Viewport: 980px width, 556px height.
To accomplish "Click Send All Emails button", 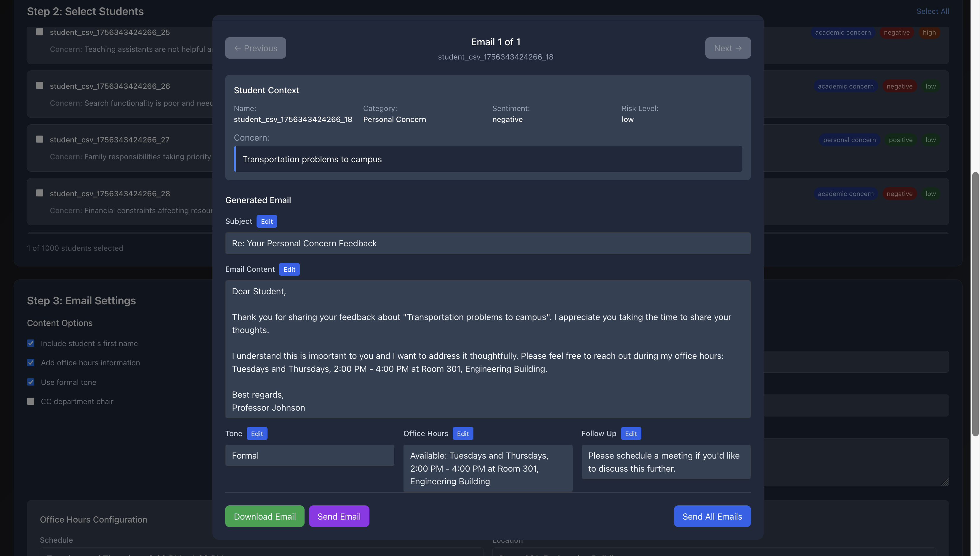I will [x=712, y=516].
